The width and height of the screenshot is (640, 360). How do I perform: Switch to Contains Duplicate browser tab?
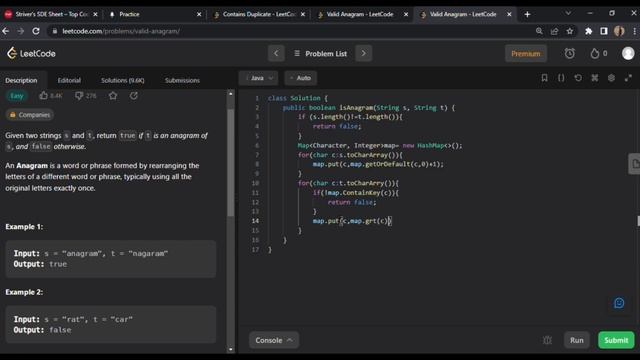tap(259, 14)
